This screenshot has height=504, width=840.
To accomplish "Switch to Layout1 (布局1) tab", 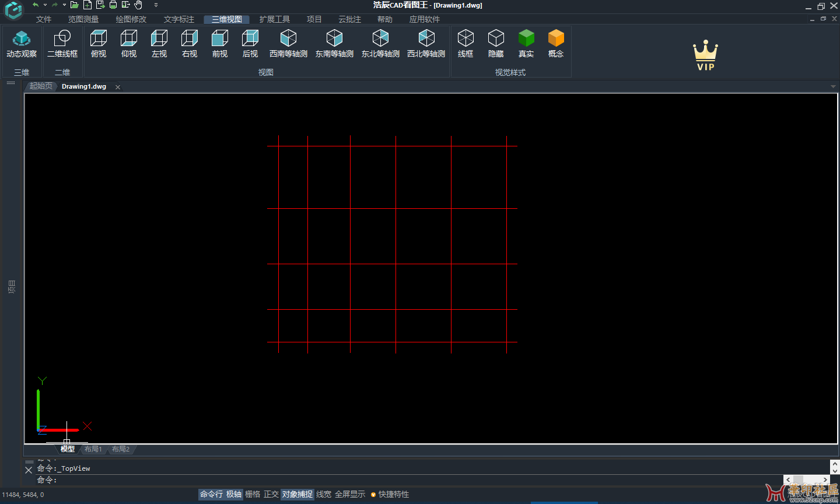I will tap(93, 449).
